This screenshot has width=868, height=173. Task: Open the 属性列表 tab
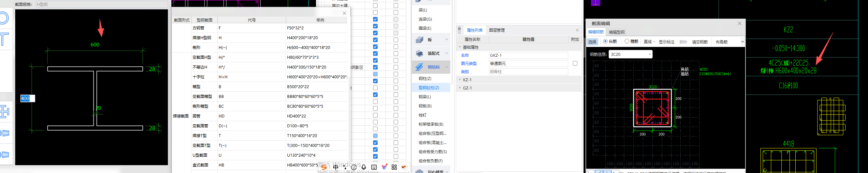(474, 30)
